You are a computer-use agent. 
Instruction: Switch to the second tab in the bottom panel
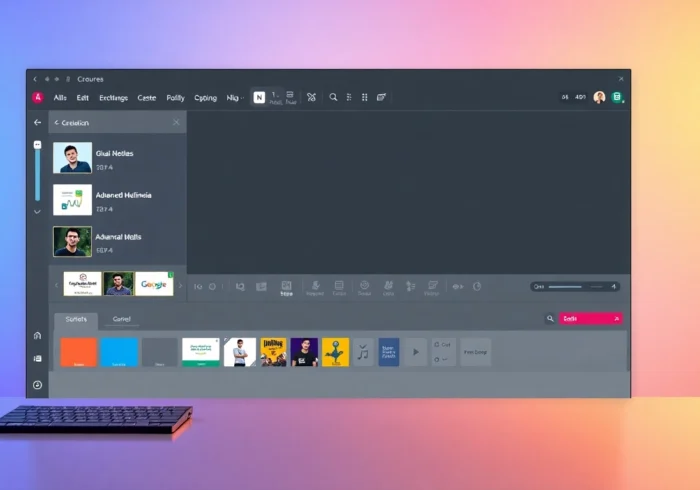(x=122, y=319)
